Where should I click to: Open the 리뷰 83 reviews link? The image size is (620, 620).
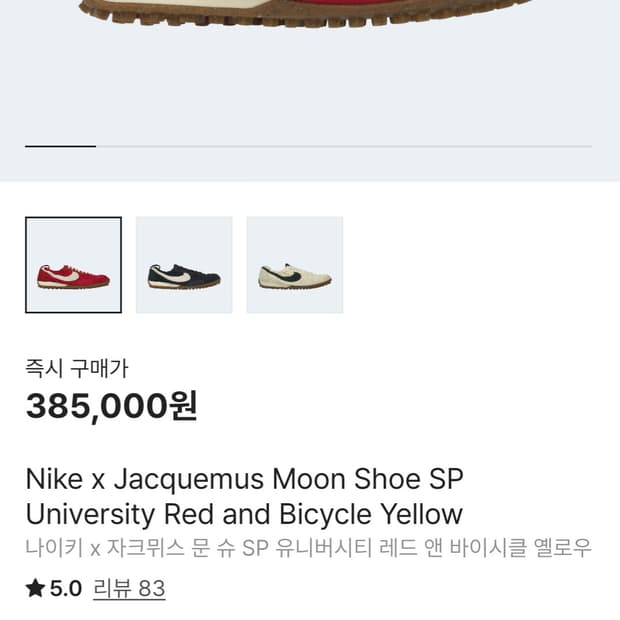129,589
